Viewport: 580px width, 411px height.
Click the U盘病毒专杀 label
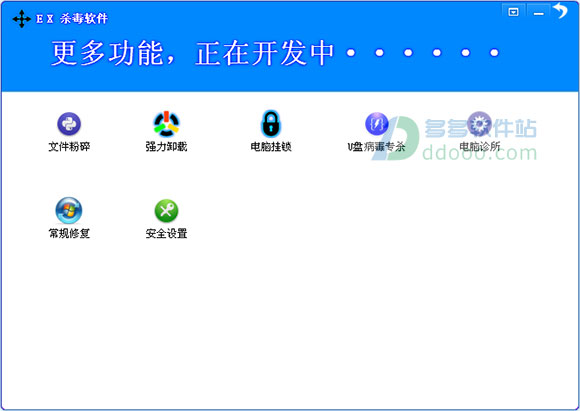[377, 146]
